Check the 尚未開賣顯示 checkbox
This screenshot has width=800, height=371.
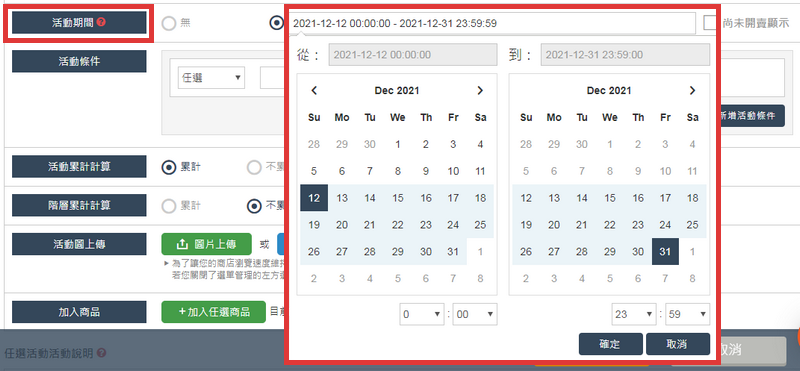pyautogui.click(x=710, y=23)
